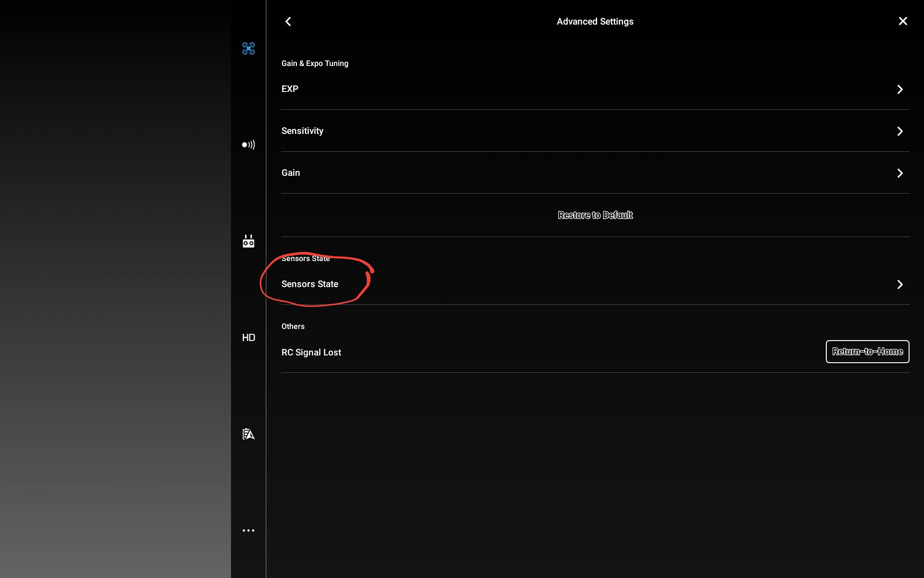Screen dimensions: 924x578
Task: Open the remote controller settings icon
Action: (x=248, y=241)
